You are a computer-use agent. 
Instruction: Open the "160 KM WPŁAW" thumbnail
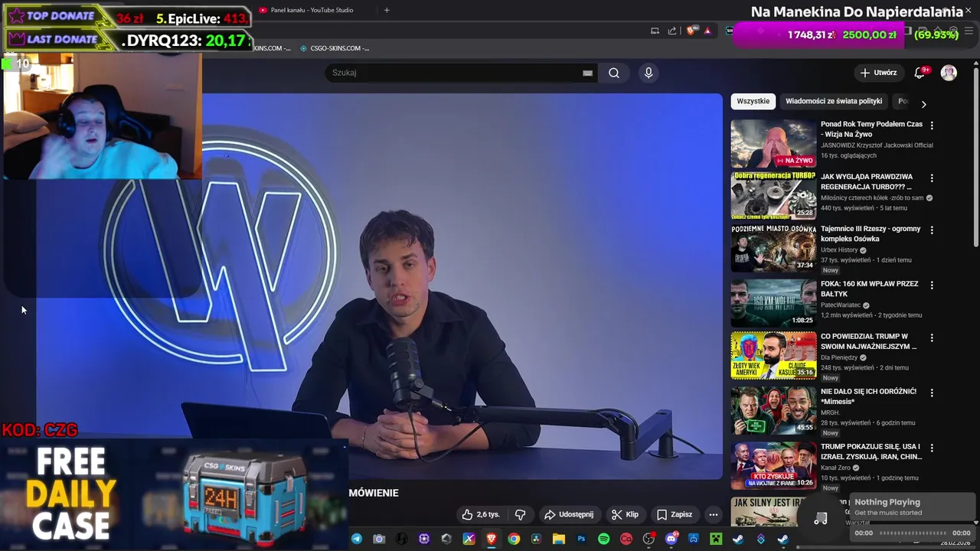click(773, 303)
